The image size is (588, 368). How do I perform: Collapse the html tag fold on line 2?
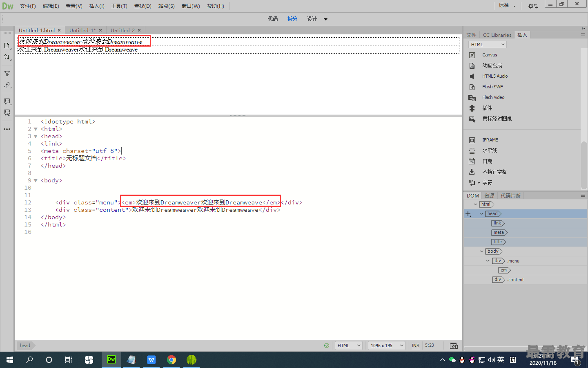[x=36, y=129]
